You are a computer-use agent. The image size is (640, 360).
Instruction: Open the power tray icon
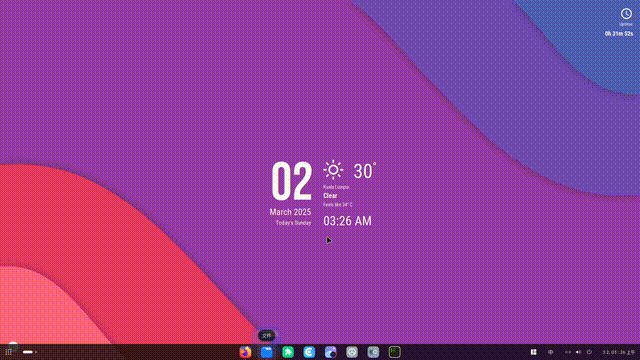(x=589, y=352)
